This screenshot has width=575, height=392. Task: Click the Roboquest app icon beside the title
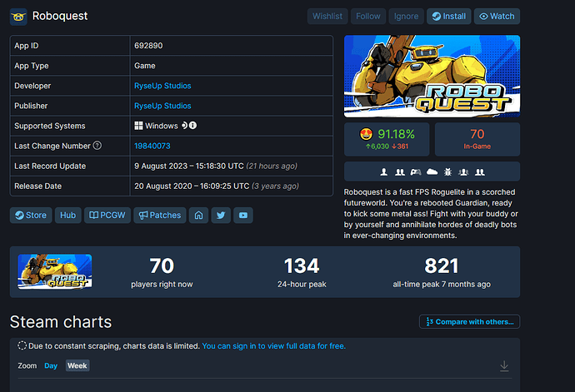(x=18, y=17)
